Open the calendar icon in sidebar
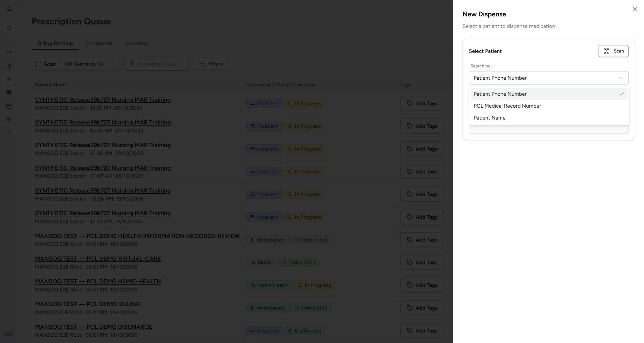The image size is (644, 343). coord(9,106)
